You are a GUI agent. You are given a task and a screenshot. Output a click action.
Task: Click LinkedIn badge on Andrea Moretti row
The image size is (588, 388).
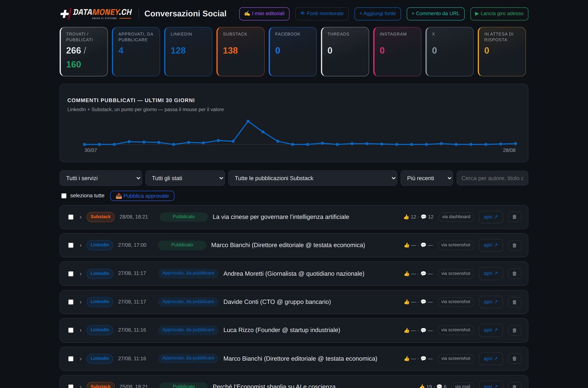[100, 274]
